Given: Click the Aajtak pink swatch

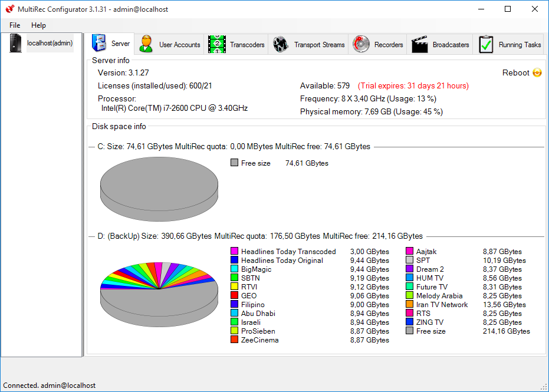Looking at the screenshot, I should 410,251.
